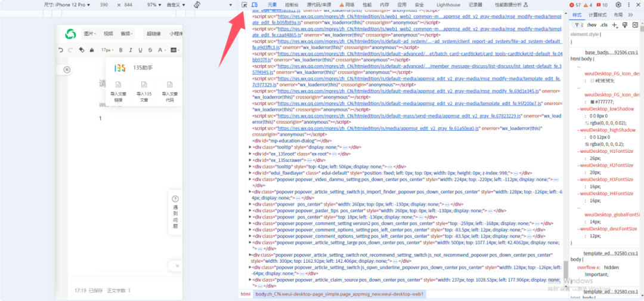
Task: Click the bold formatting icon
Action: (120, 50)
